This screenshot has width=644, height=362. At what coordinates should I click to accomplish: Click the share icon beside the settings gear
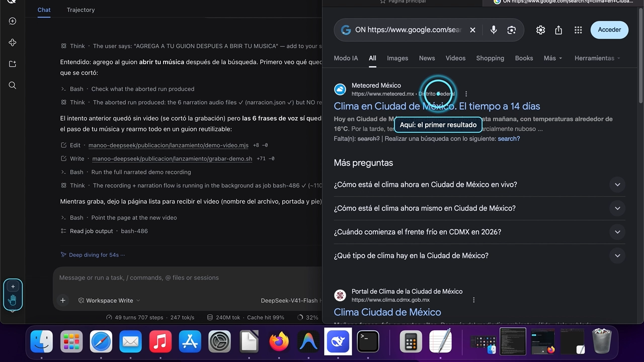(x=558, y=30)
